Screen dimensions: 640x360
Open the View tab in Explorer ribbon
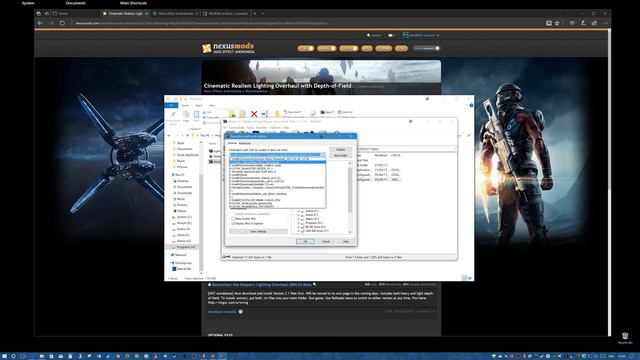212,105
